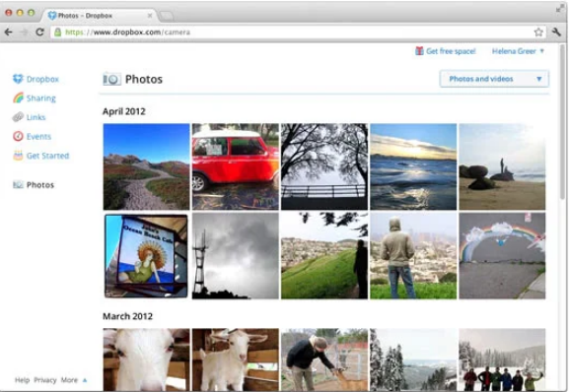Open the Help footer link
The height and width of the screenshot is (392, 569).
tap(22, 380)
